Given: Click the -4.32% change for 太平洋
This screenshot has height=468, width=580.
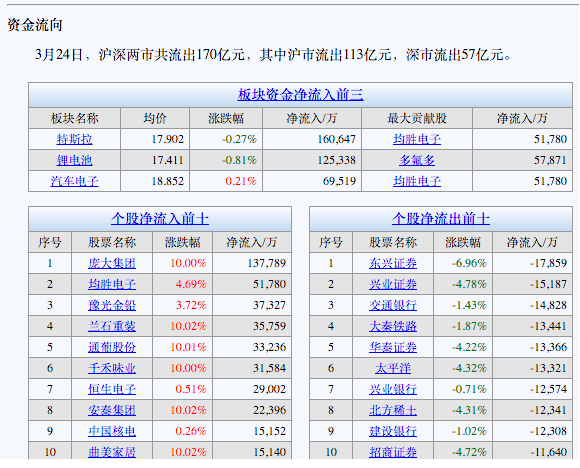Looking at the screenshot, I should click(x=469, y=368).
